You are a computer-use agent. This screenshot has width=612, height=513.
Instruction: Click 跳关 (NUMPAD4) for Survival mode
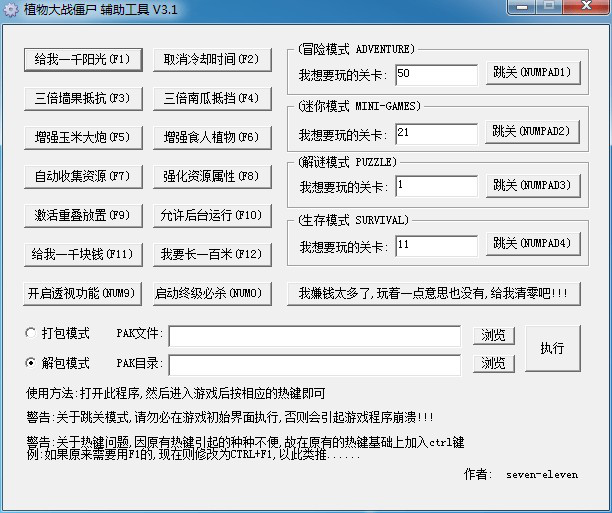(x=533, y=244)
